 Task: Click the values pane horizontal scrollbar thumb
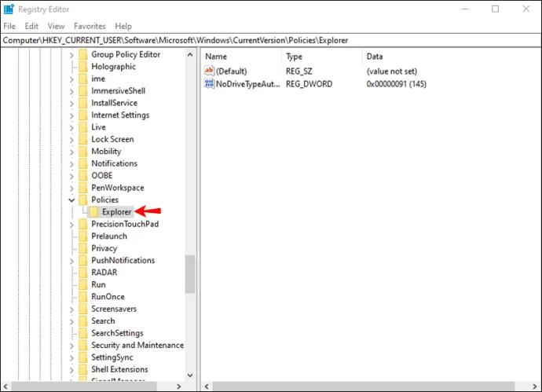363,387
